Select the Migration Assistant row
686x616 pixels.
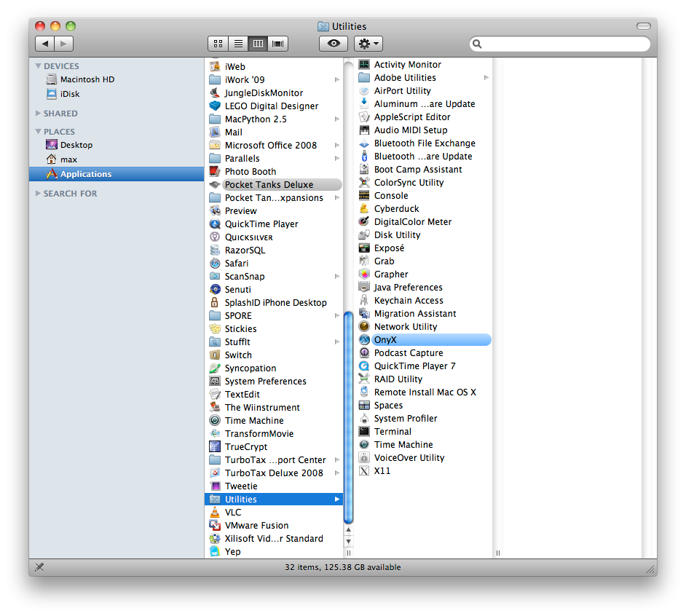tap(424, 313)
